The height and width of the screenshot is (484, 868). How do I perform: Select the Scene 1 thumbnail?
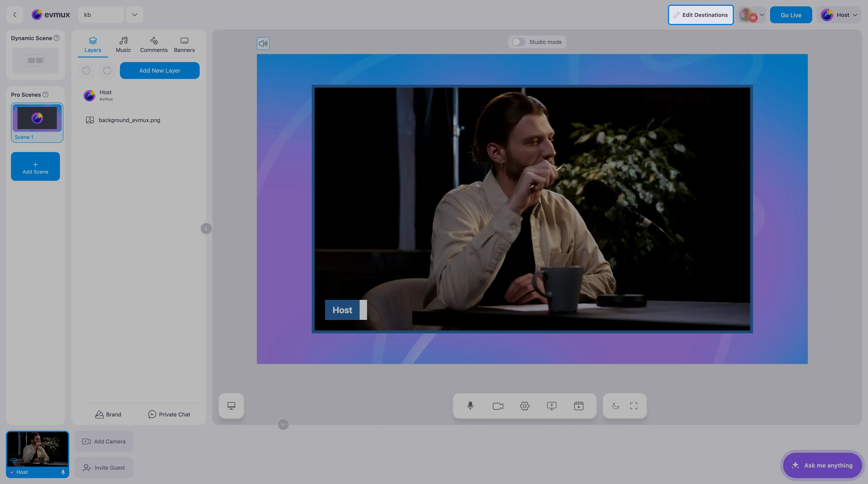coord(37,123)
